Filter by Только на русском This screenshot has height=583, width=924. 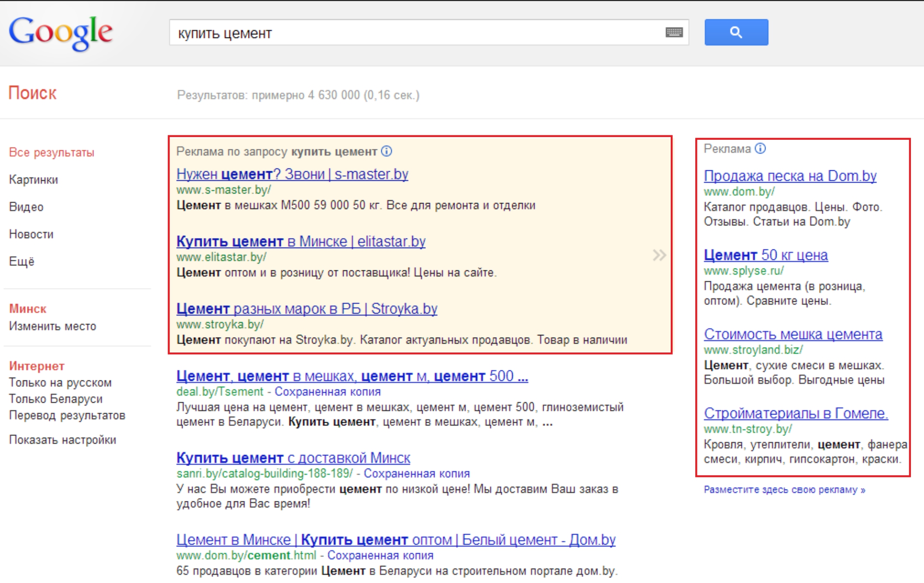click(60, 383)
